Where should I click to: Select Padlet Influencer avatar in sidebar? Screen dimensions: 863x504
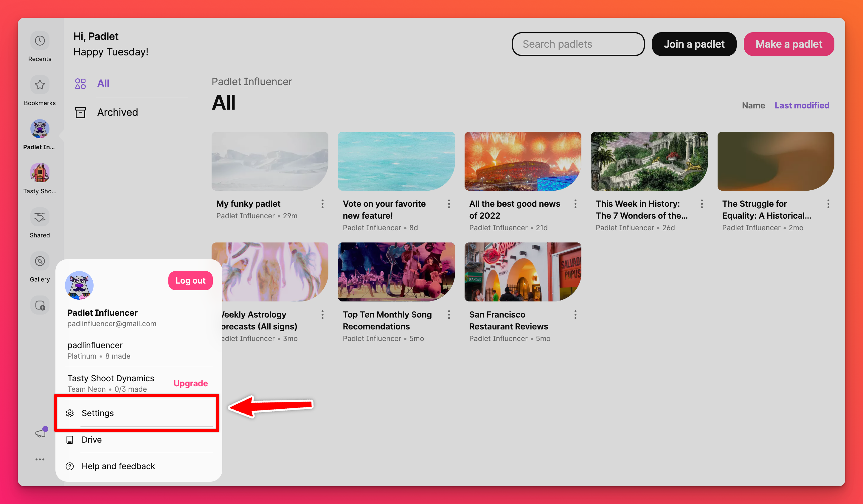tap(40, 128)
